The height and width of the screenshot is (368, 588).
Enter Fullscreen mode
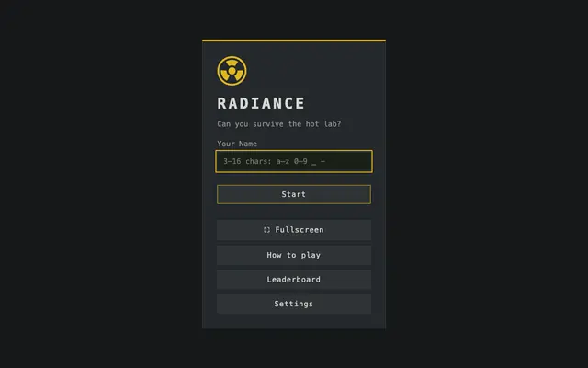(x=294, y=230)
